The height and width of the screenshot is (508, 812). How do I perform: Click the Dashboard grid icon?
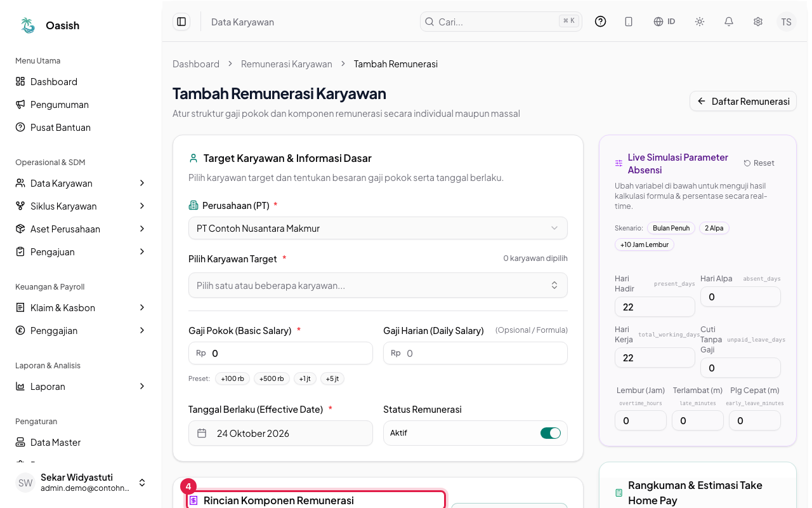(20, 81)
